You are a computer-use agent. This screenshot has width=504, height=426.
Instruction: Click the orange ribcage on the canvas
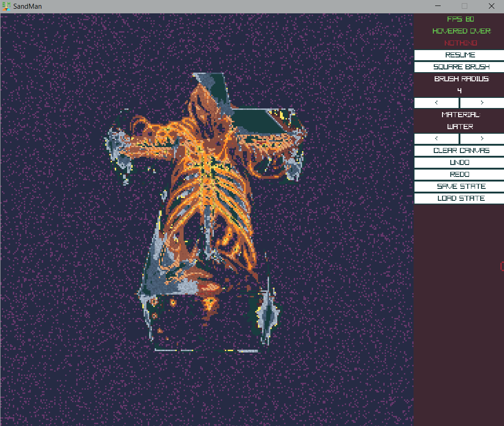(211, 193)
